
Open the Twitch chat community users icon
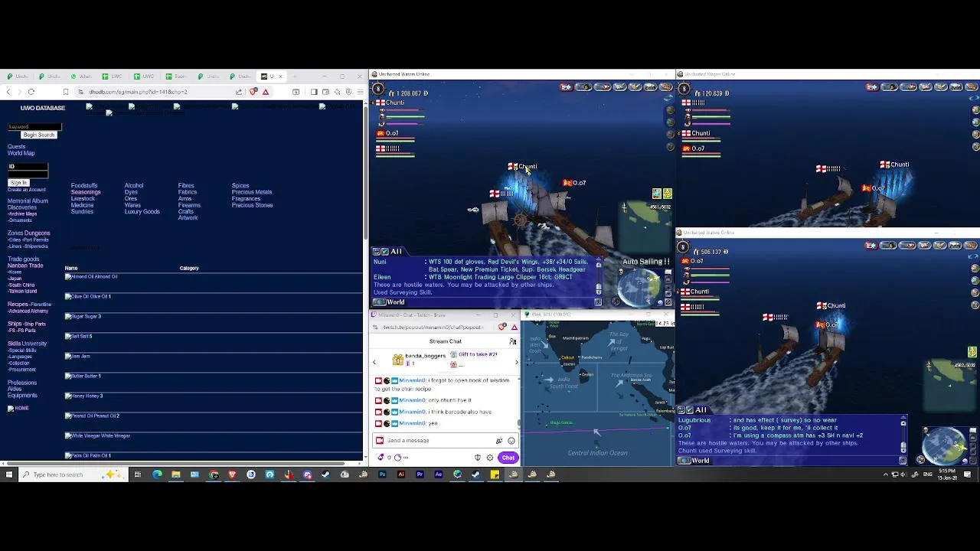(x=513, y=341)
